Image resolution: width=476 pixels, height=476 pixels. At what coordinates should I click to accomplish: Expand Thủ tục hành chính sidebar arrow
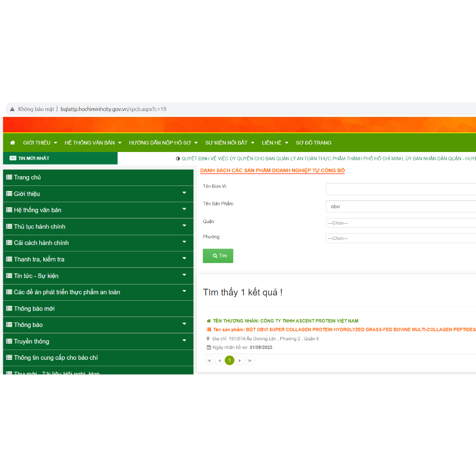(x=184, y=225)
